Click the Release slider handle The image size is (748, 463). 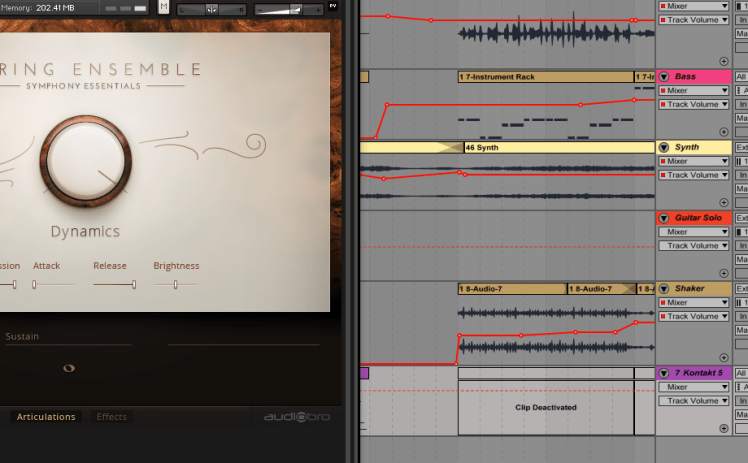[133, 285]
